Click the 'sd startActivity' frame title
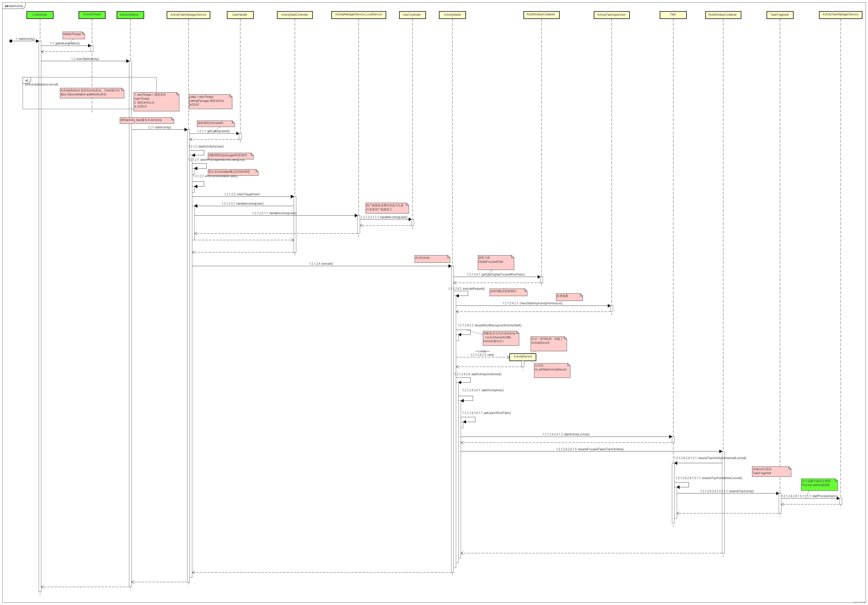Image resolution: width=868 pixels, height=605 pixels. pos(14,6)
